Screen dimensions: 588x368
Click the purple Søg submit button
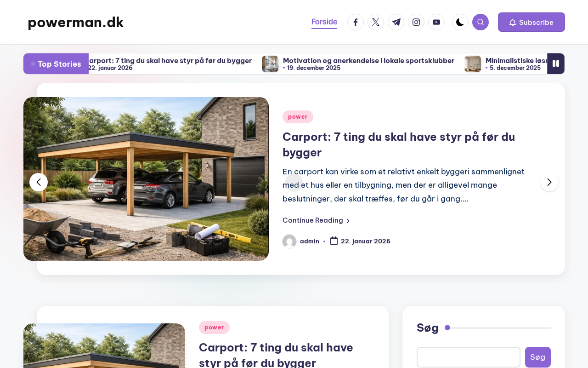[538, 357]
